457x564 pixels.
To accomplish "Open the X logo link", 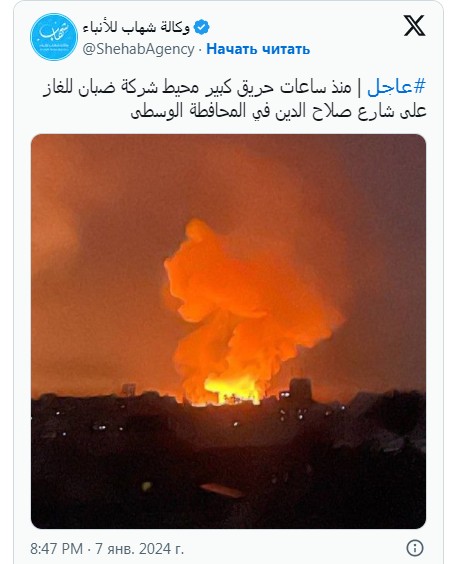I will pyautogui.click(x=414, y=26).
